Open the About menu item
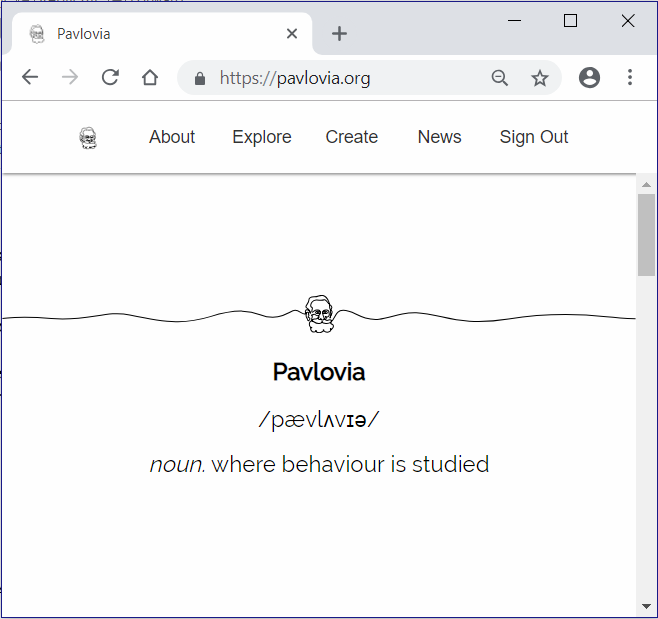 coord(172,137)
